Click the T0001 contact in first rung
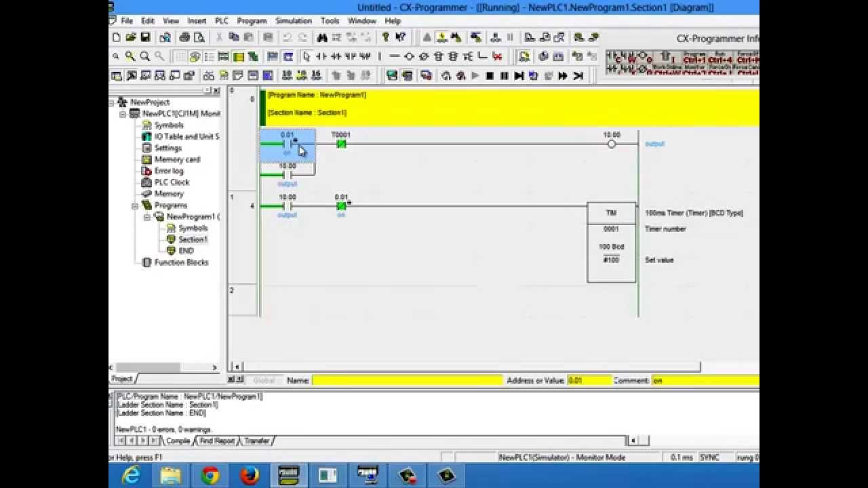Screen dimensions: 868x488 tap(341, 144)
